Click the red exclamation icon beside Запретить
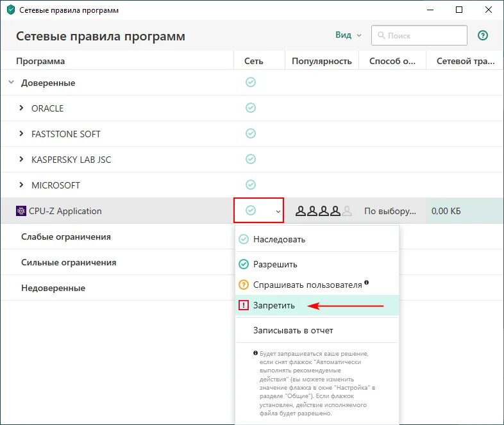 point(244,305)
